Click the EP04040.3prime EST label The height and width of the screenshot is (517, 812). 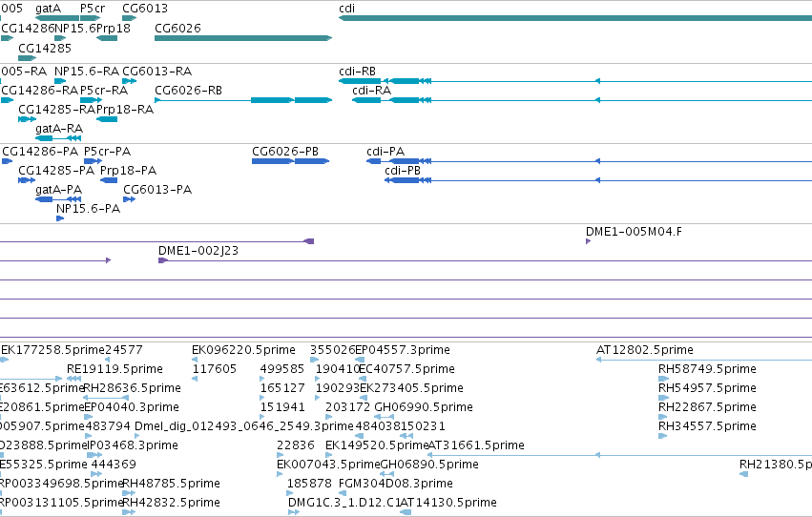[132, 407]
